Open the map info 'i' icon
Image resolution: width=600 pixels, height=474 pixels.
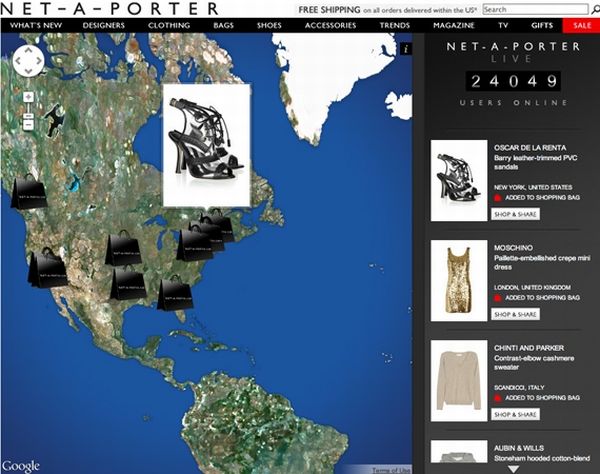click(x=406, y=49)
